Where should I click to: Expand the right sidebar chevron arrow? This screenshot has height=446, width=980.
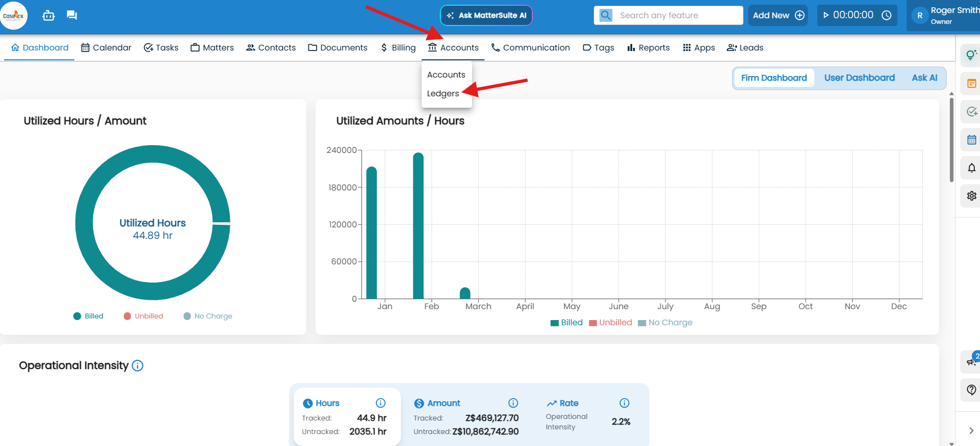971,430
